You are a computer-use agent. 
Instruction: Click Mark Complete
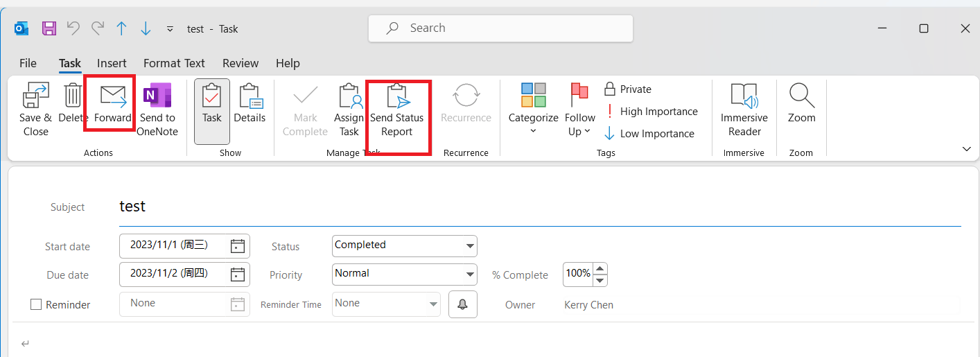tap(305, 111)
